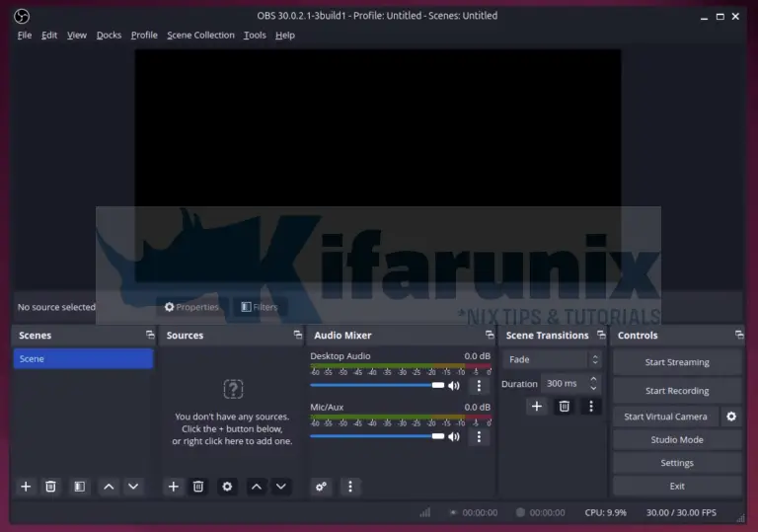Click the 30.00 / 30.00 FPS status
The image size is (758, 532).
(x=681, y=512)
